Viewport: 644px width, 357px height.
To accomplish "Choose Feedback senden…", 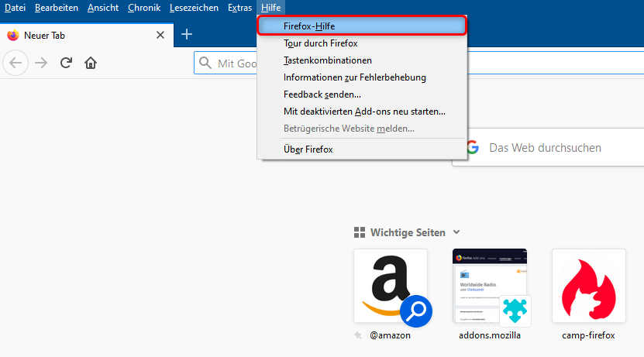I will [362, 94].
